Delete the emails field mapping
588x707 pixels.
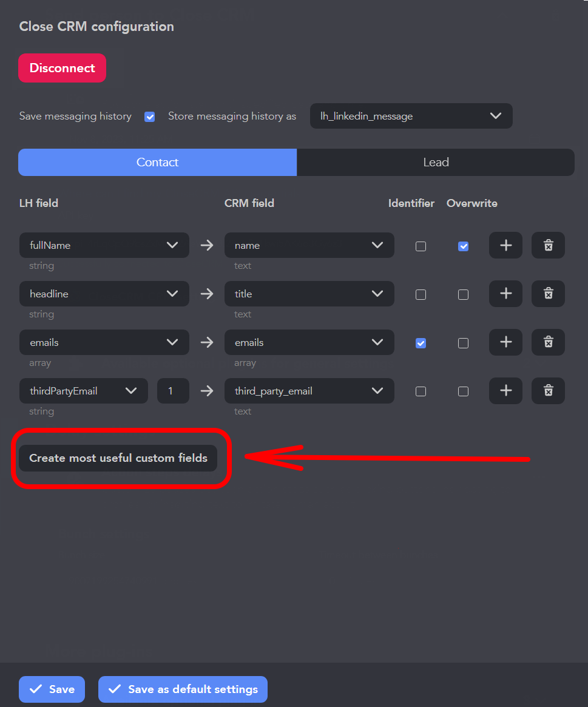[x=548, y=342]
